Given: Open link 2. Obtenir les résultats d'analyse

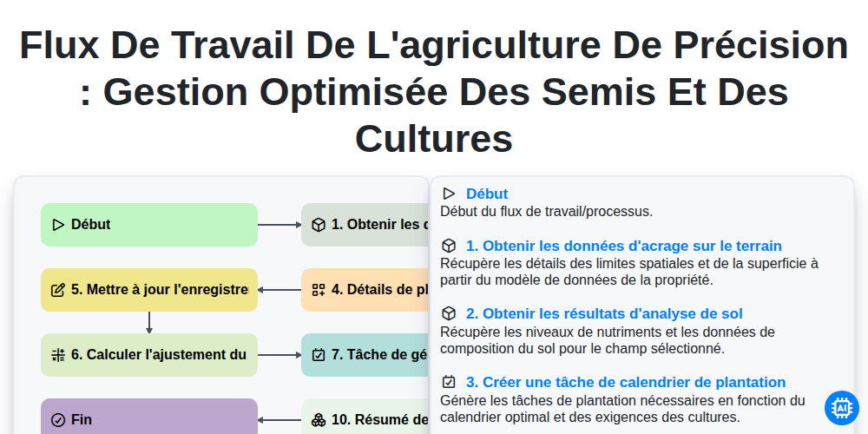Looking at the screenshot, I should [604, 314].
